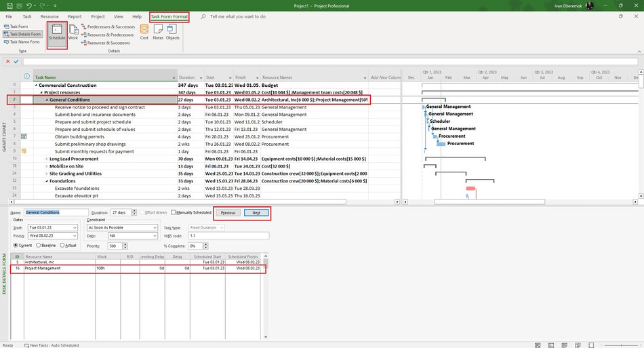
Task: Click the Previous button
Action: 228,213
